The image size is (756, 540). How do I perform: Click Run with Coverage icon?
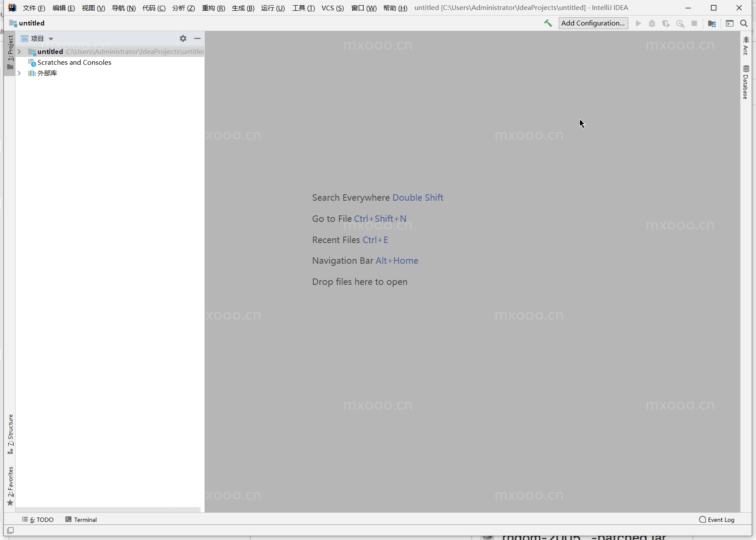pyautogui.click(x=666, y=23)
